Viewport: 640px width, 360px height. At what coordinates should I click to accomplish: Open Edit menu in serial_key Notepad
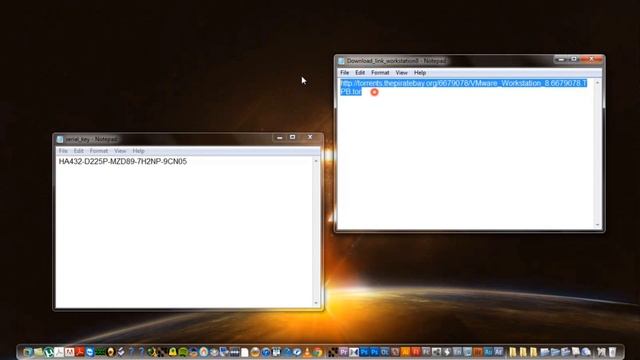78,151
